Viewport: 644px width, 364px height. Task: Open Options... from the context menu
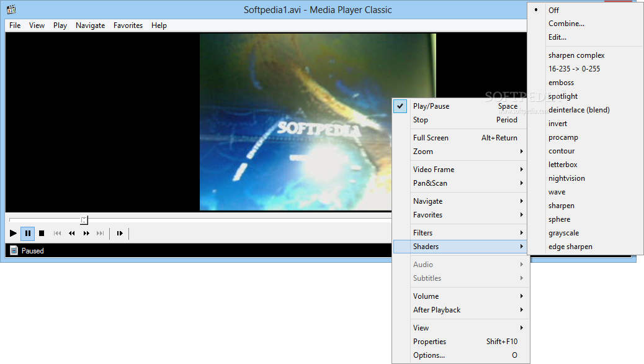click(461, 355)
